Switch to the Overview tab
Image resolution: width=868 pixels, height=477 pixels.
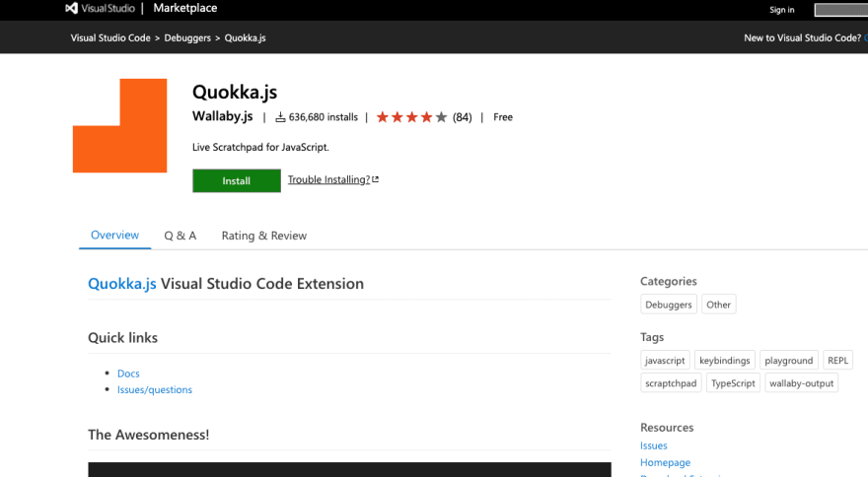click(114, 236)
